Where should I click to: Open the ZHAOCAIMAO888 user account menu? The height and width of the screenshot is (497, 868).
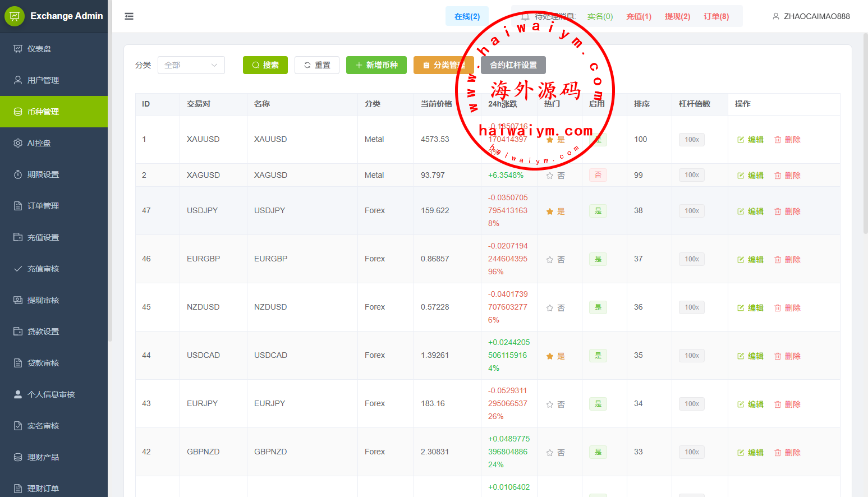click(x=811, y=16)
